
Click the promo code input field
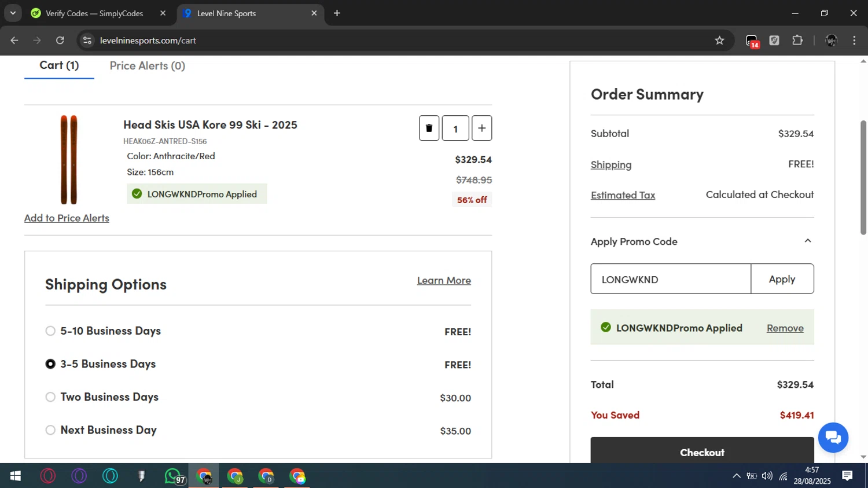tap(671, 279)
